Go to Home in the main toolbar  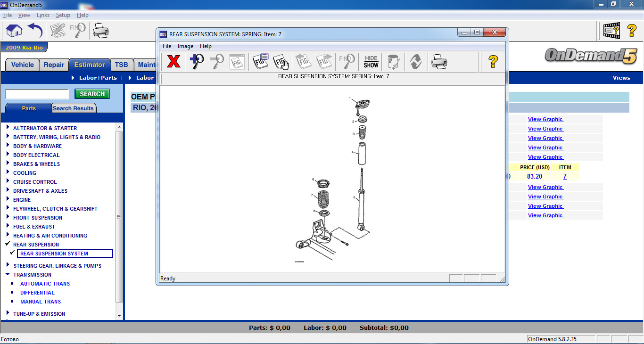tap(14, 31)
